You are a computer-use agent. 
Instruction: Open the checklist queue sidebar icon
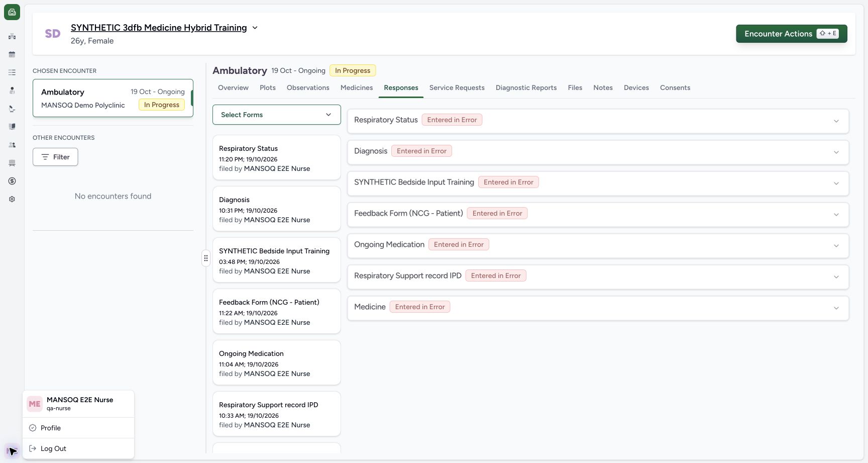click(x=12, y=72)
